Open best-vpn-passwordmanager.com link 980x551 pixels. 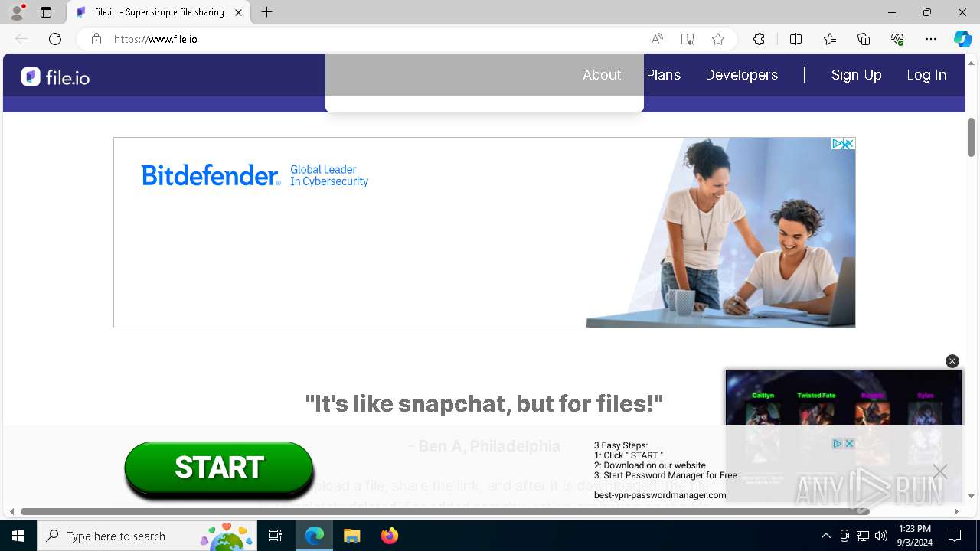(x=660, y=495)
